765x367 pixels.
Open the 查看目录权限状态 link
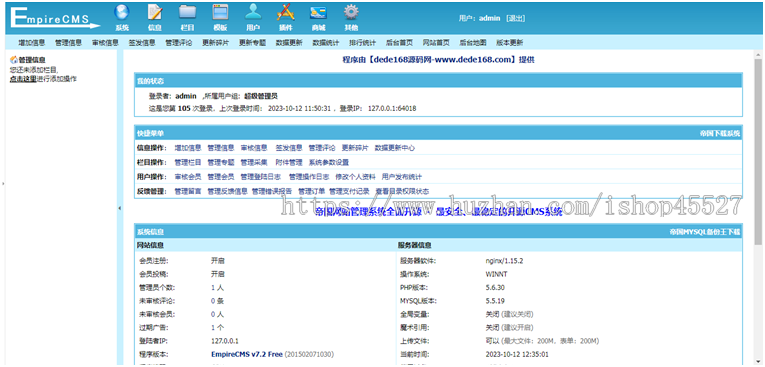403,191
